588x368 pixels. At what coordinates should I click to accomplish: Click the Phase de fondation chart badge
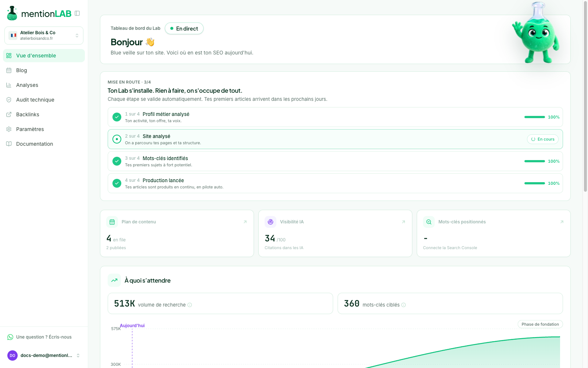coord(540,324)
